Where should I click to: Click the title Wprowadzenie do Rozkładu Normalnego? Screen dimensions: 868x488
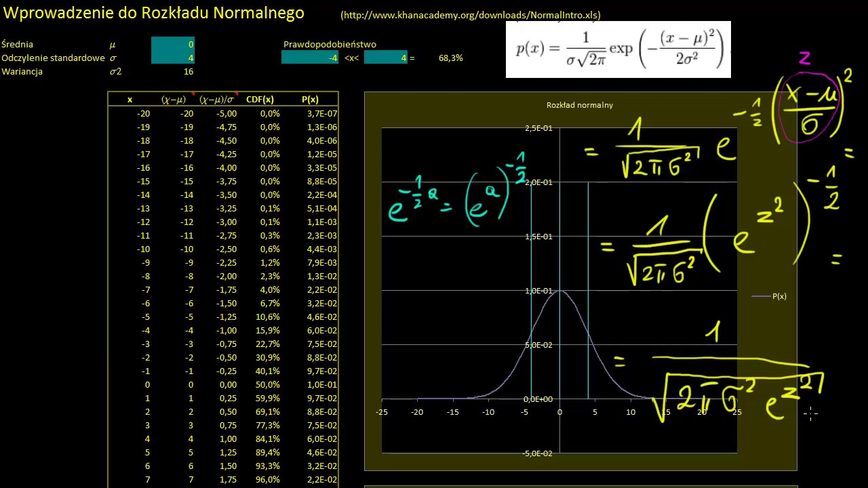coord(154,13)
